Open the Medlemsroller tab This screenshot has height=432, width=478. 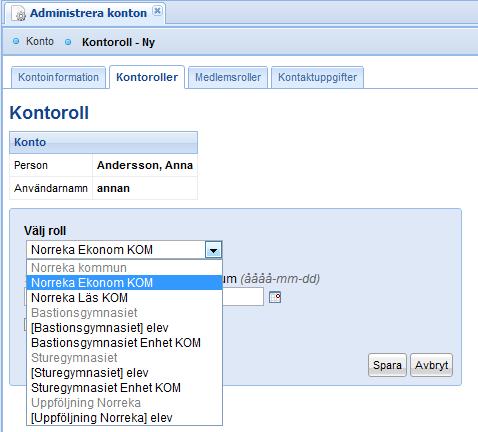[x=228, y=77]
